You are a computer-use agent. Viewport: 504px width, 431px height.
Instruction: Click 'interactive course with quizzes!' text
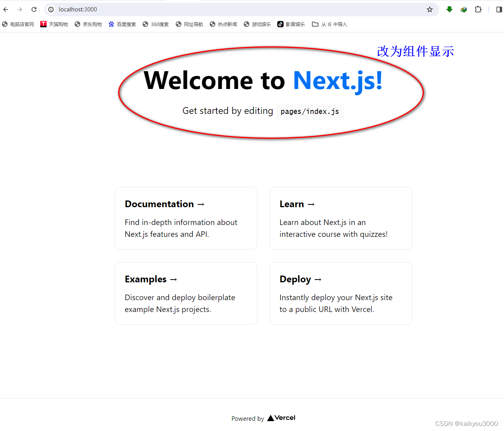[x=333, y=234]
